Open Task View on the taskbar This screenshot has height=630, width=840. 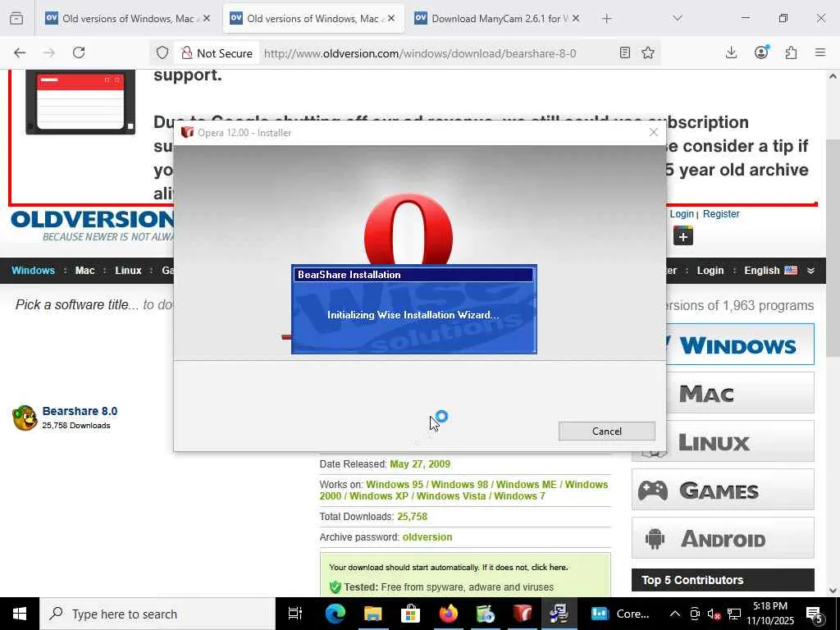pyautogui.click(x=295, y=614)
